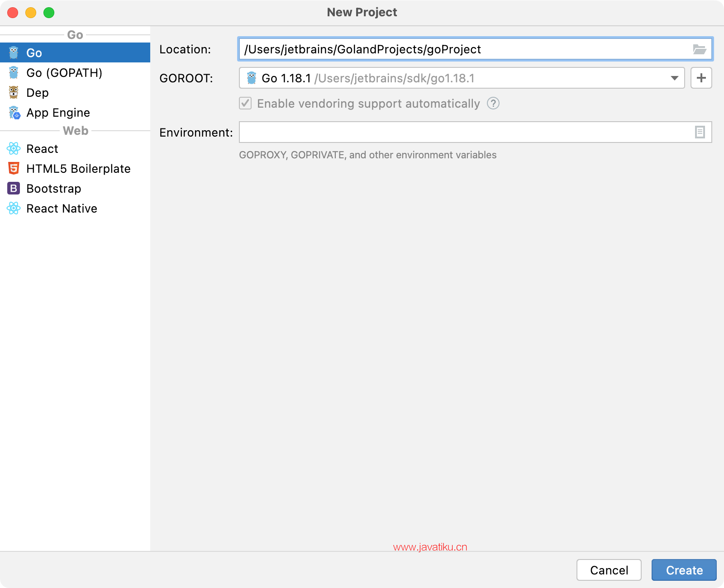The height and width of the screenshot is (588, 724).
Task: Toggle Enable vendoring support automatically checkbox
Action: [x=245, y=104]
